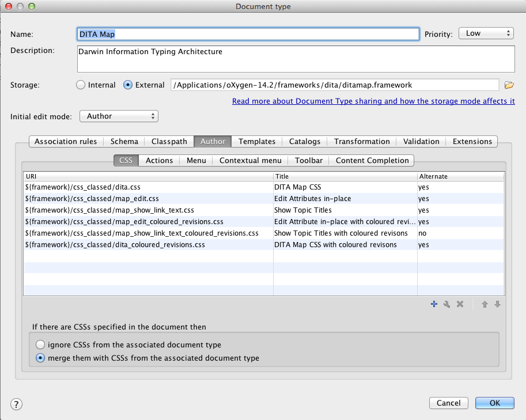
Task: Open the Priority dropdown
Action: [486, 33]
